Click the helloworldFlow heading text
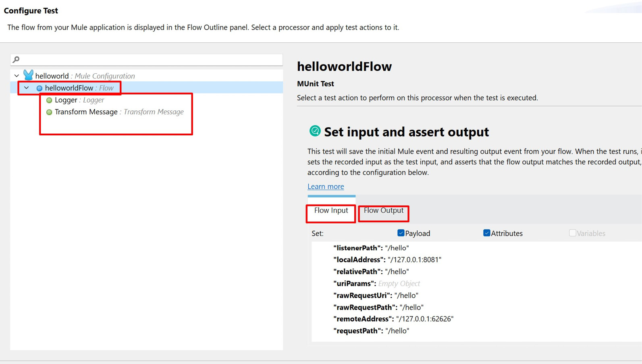 tap(344, 66)
